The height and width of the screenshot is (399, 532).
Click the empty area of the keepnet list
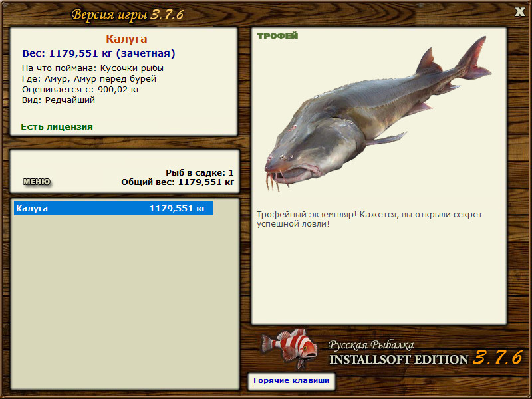coord(125,302)
